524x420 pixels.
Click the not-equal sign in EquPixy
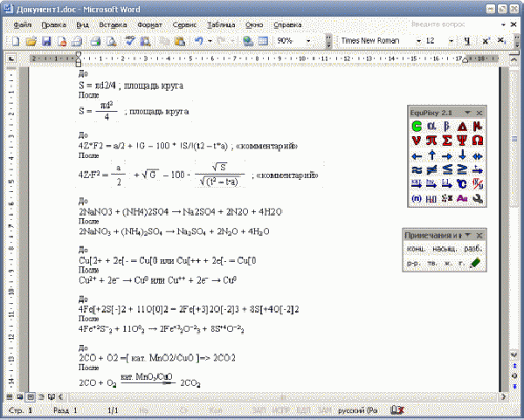tap(431, 170)
